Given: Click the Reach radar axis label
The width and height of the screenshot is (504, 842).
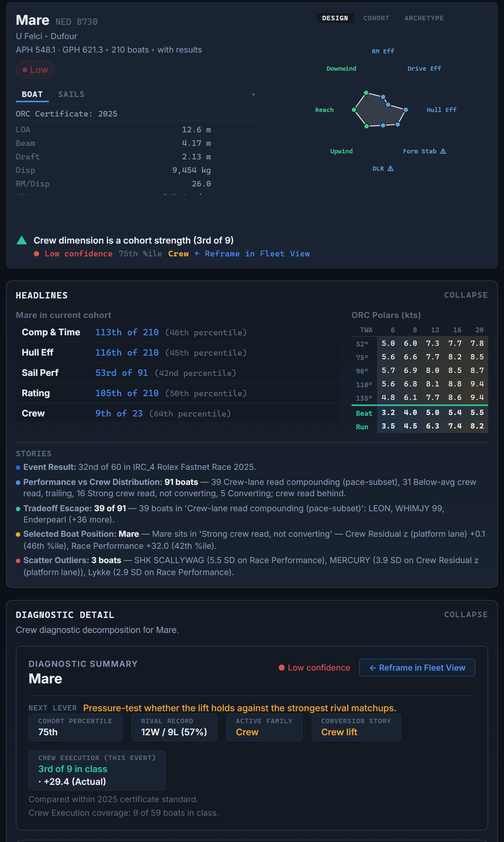Looking at the screenshot, I should click(324, 110).
